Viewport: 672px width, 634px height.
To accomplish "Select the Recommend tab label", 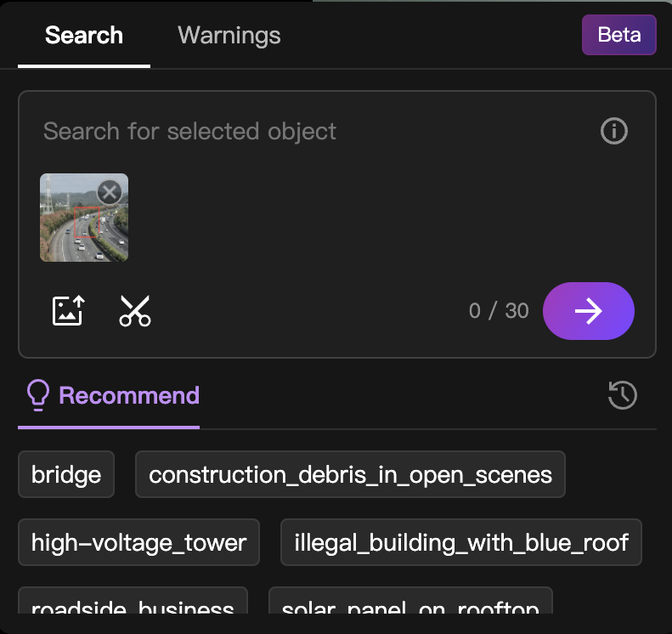I will point(129,395).
